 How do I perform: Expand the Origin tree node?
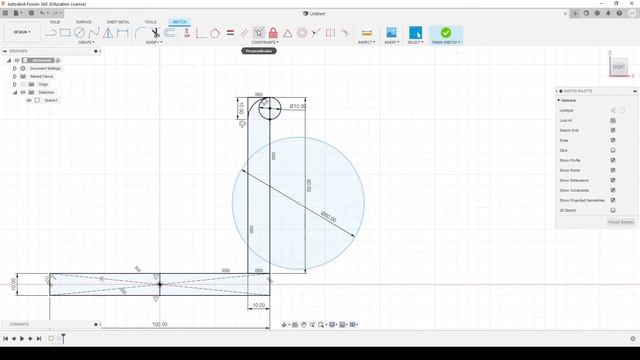tap(15, 84)
